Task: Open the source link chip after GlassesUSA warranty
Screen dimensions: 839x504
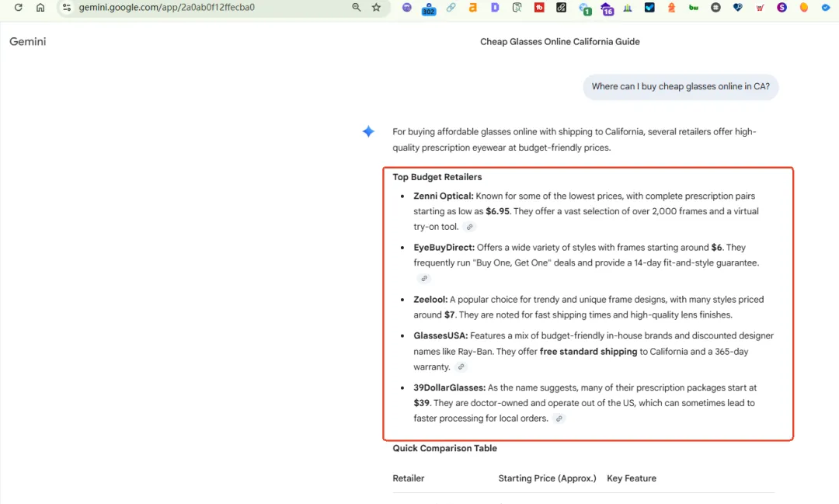Action: tap(461, 367)
